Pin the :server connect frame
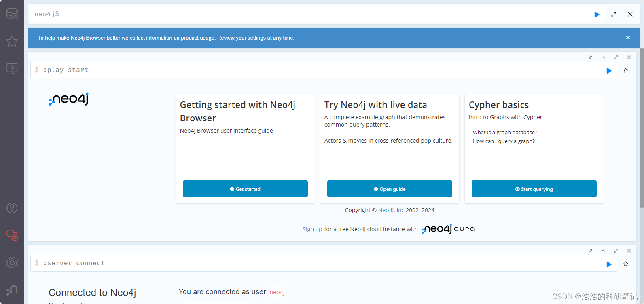This screenshot has height=304, width=644. (590, 251)
